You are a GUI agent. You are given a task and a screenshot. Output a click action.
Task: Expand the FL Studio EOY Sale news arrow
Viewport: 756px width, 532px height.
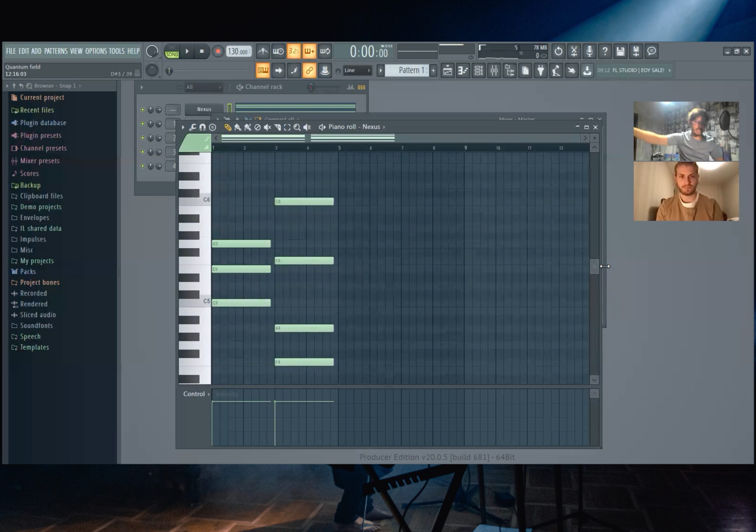[669, 71]
